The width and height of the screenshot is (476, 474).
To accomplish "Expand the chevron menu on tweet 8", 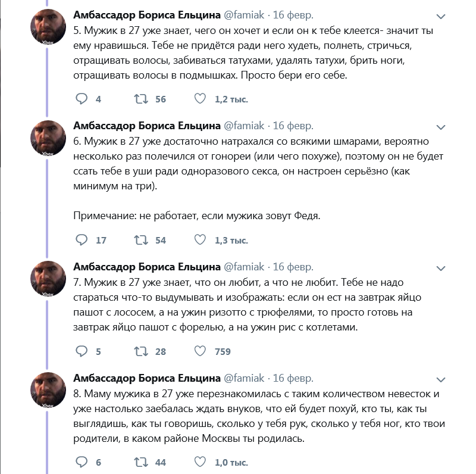I will point(441,379).
